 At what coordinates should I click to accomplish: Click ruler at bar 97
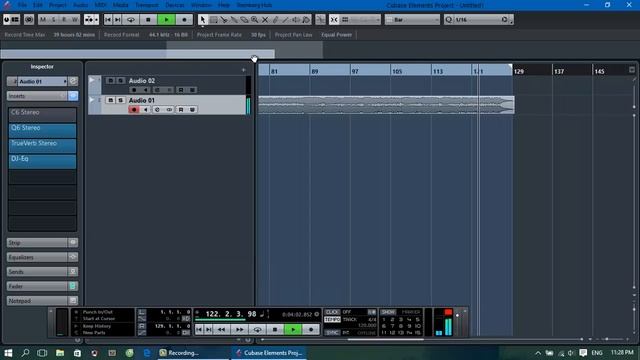[355, 71]
